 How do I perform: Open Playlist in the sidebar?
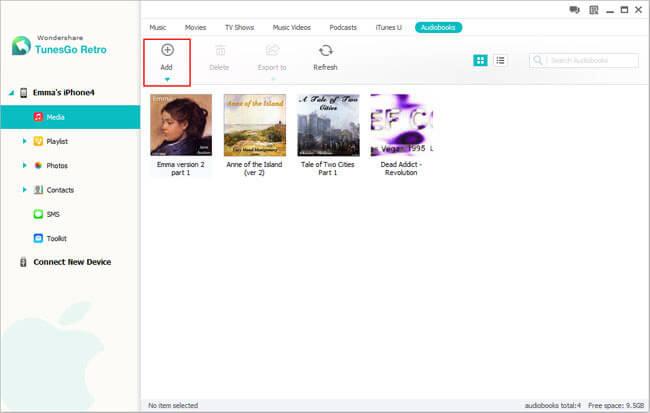click(x=57, y=141)
